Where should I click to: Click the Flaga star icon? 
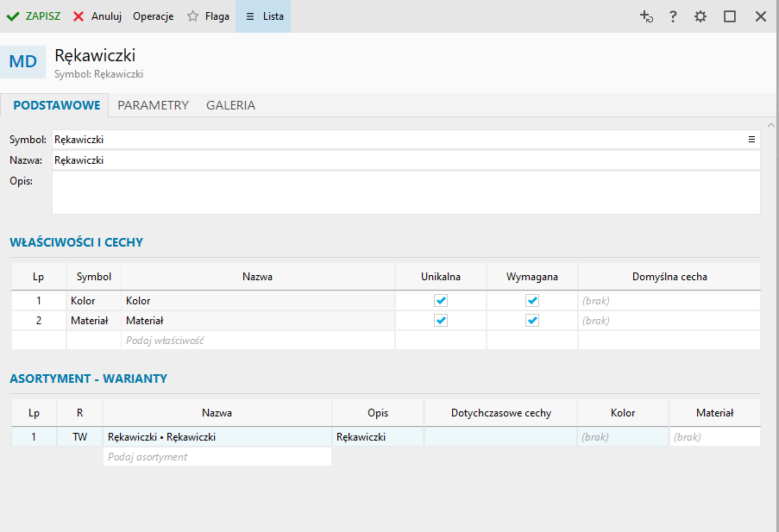193,16
